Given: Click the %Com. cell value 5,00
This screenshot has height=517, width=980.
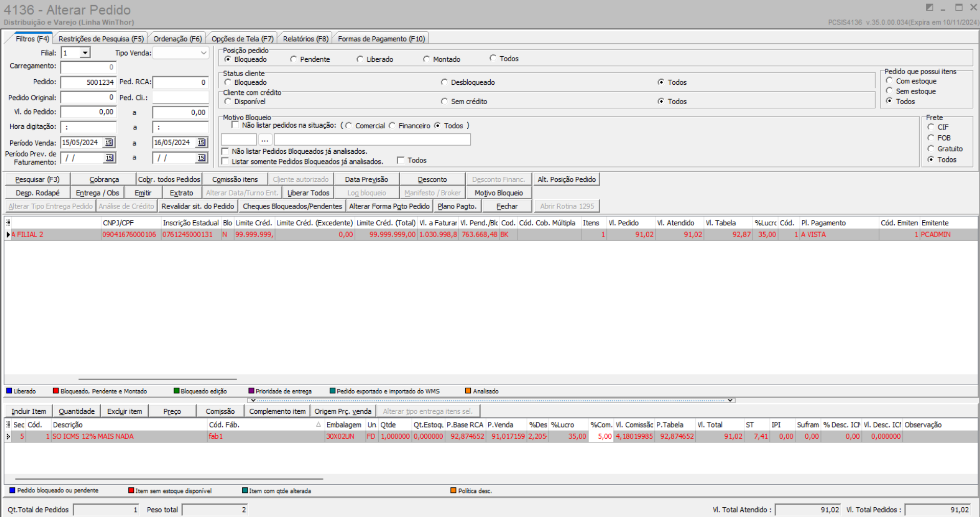Looking at the screenshot, I should pos(601,436).
